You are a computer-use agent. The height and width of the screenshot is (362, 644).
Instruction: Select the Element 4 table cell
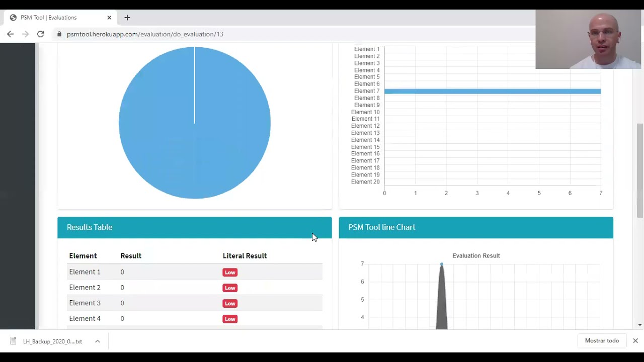tap(85, 319)
